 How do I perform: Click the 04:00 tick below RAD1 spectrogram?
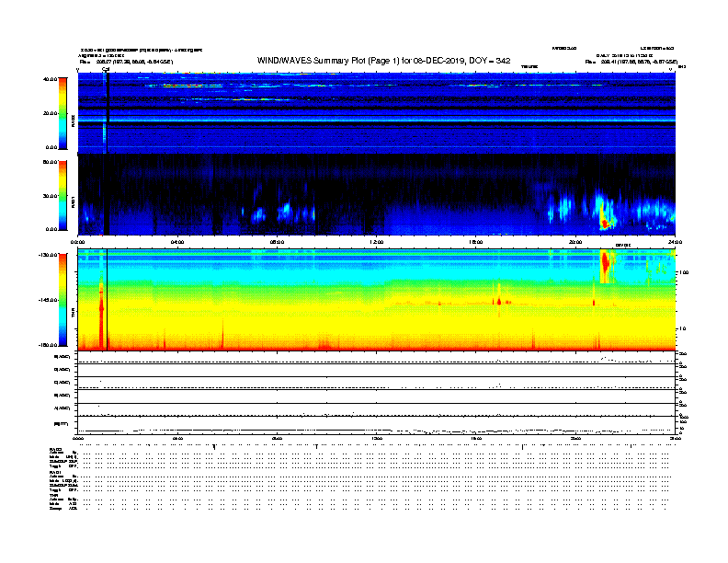(x=177, y=242)
